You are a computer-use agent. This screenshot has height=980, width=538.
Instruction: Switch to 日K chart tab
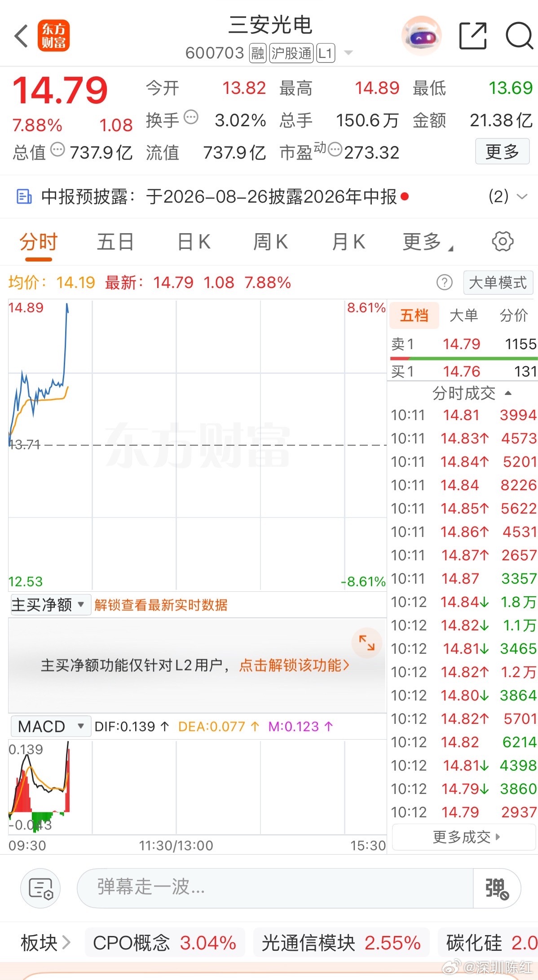[x=194, y=242]
